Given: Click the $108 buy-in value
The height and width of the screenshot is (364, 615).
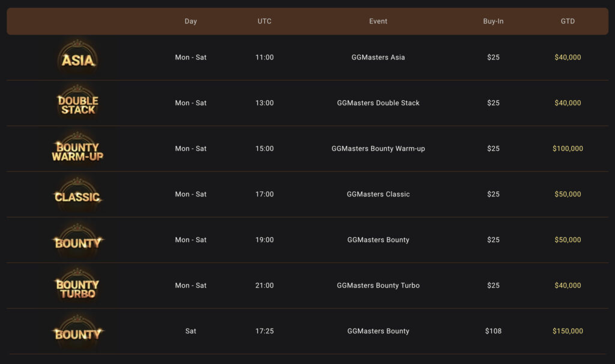Looking at the screenshot, I should coord(493,332).
